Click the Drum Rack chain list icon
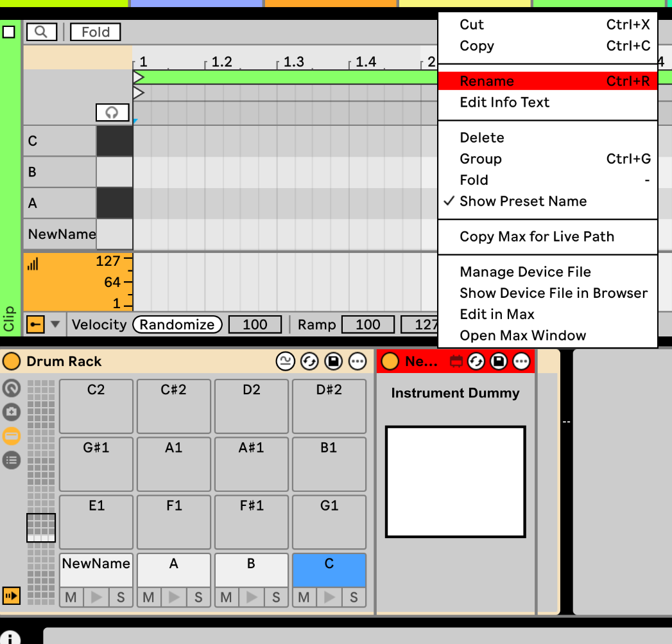This screenshot has width=672, height=644. pyautogui.click(x=12, y=460)
